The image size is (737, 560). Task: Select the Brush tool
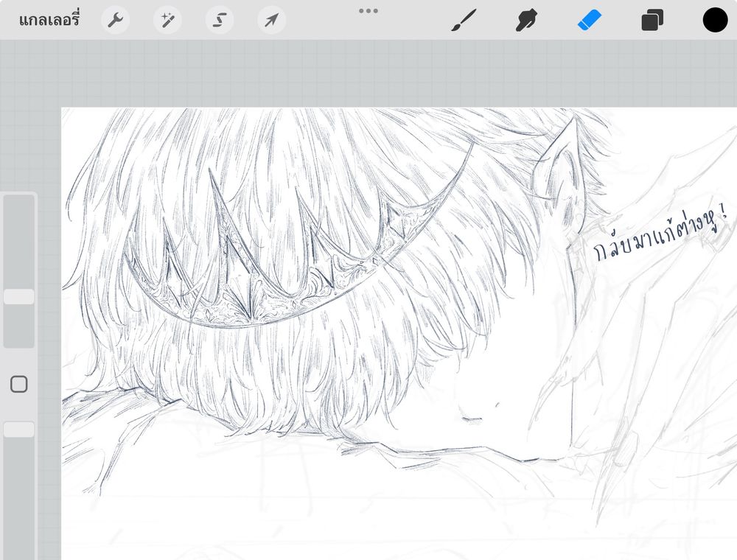pos(464,20)
